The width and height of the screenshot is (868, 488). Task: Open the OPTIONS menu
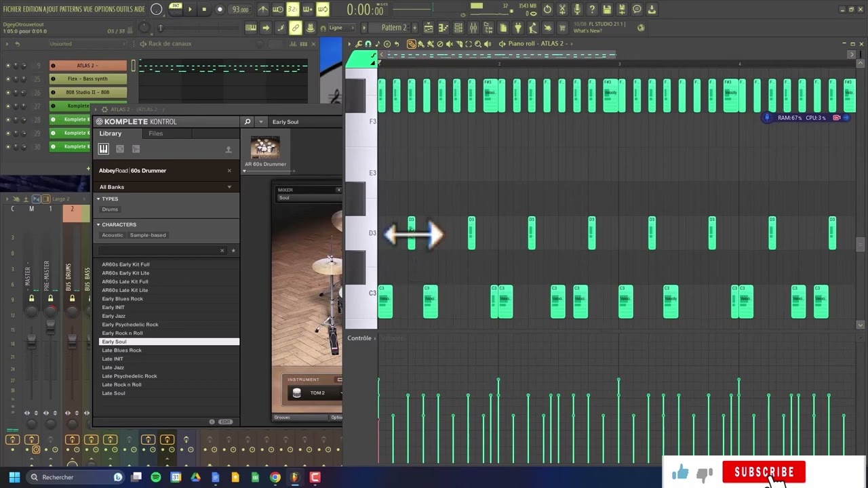point(106,9)
